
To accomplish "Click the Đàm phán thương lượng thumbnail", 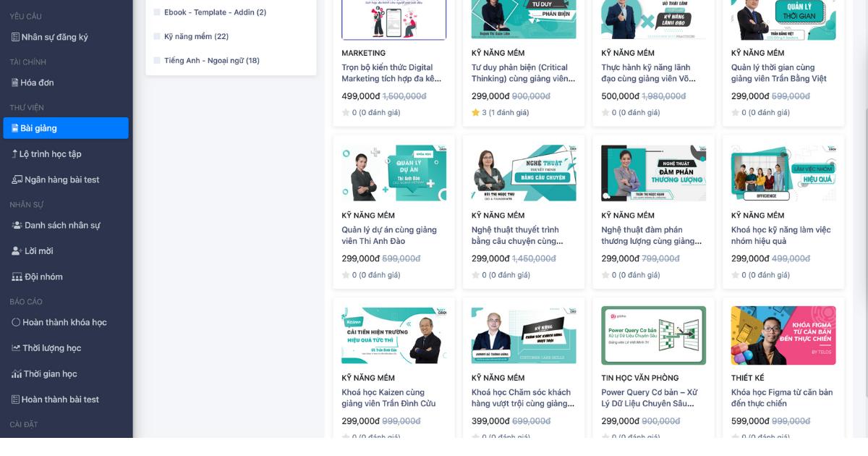I will pos(654,172).
